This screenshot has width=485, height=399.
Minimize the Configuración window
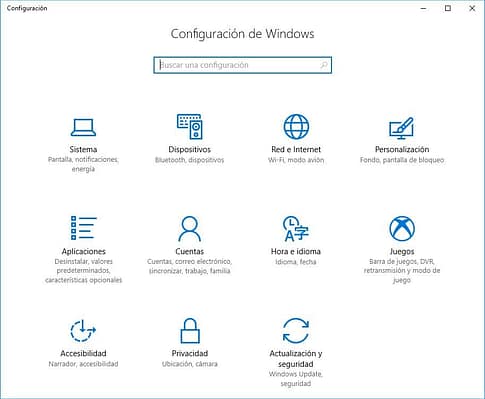click(424, 9)
